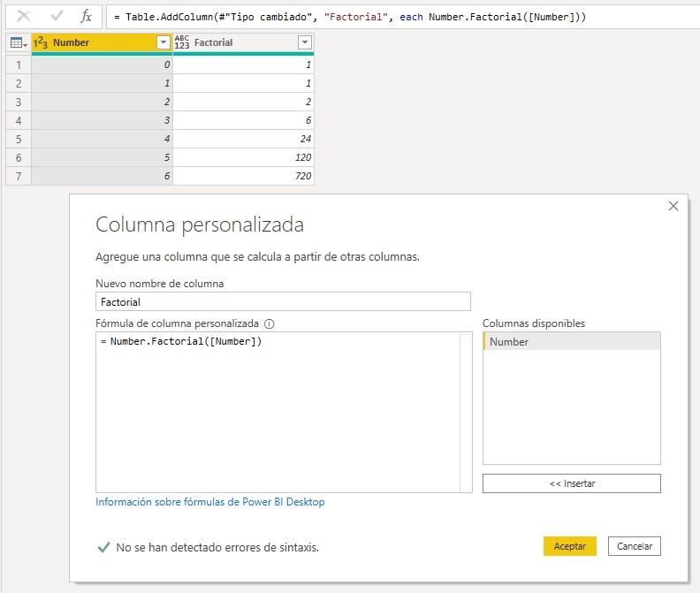This screenshot has height=593, width=700.
Task: Click the confirm checkmark in formula bar
Action: [x=57, y=16]
